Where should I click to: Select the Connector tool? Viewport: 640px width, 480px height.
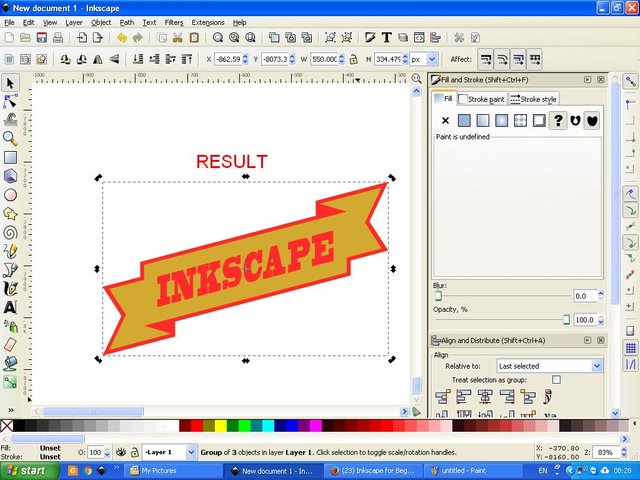pyautogui.click(x=10, y=382)
